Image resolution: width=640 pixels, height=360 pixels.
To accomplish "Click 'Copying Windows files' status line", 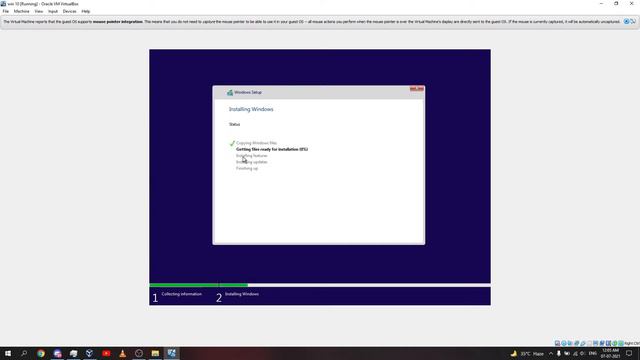I will click(x=256, y=143).
